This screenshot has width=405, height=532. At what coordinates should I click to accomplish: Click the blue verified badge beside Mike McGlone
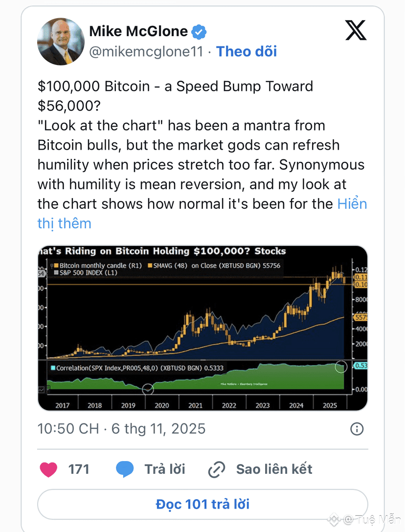199,32
